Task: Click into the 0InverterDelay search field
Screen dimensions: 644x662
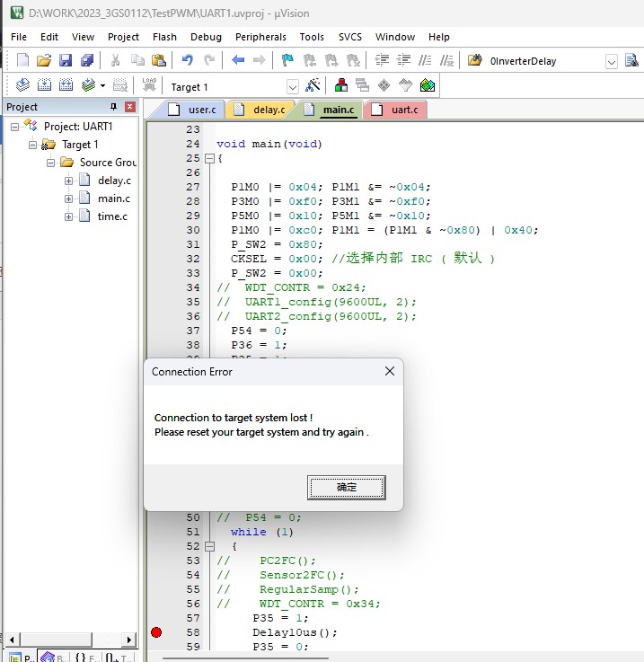Action: [x=545, y=62]
